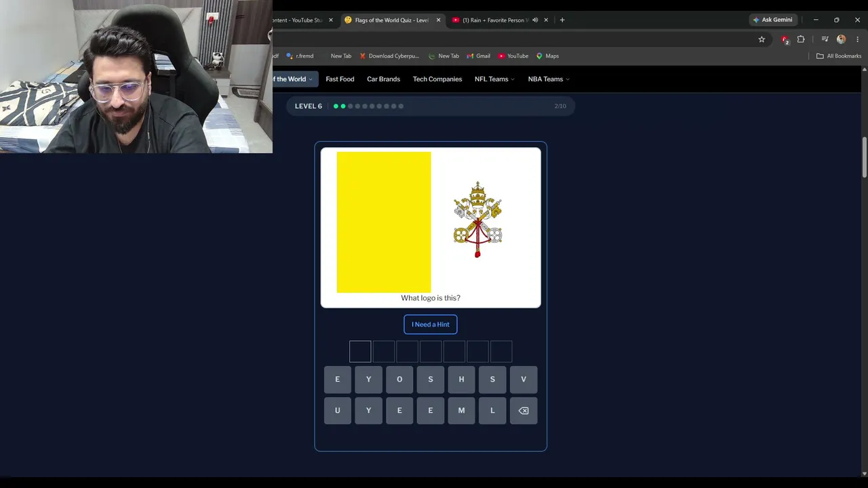Click the Ask Gemini button

772,20
